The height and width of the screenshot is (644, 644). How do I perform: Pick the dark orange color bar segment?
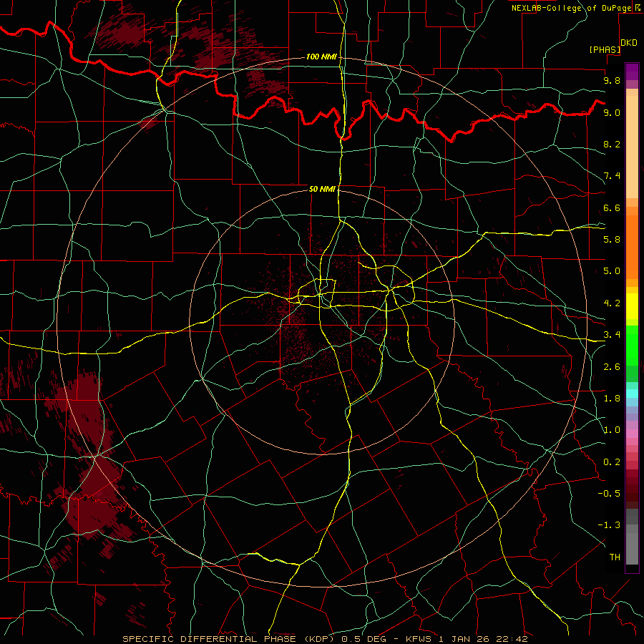click(632, 248)
